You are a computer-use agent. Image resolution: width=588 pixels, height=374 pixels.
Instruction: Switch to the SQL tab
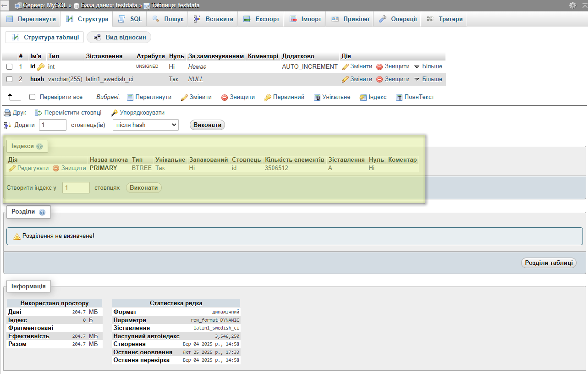[130, 19]
